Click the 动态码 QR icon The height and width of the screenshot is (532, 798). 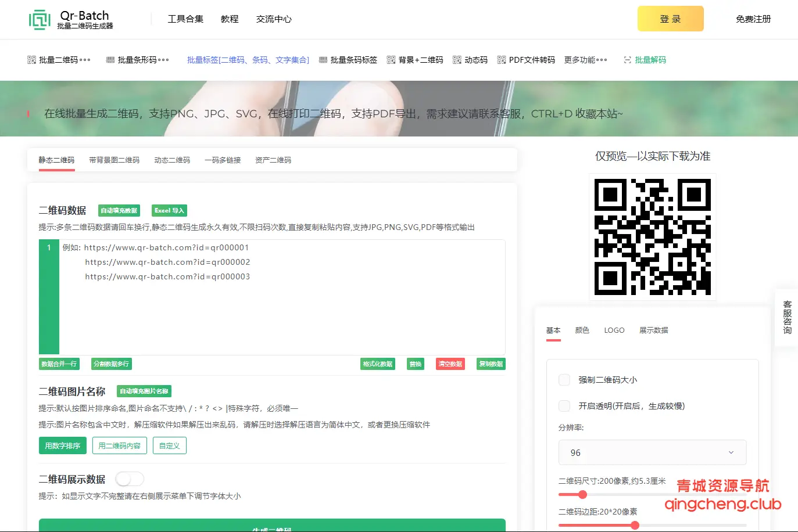coord(457,60)
